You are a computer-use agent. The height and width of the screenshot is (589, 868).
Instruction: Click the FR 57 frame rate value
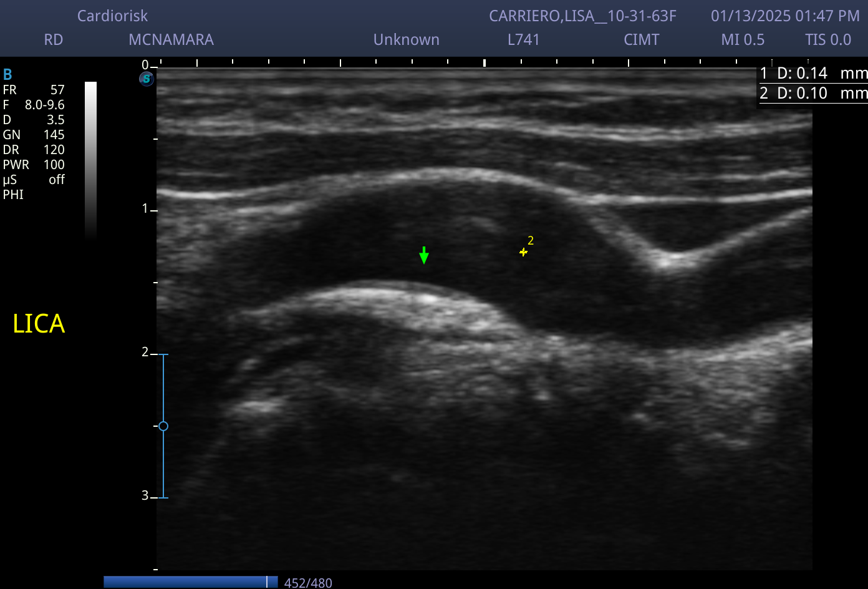tap(34, 90)
